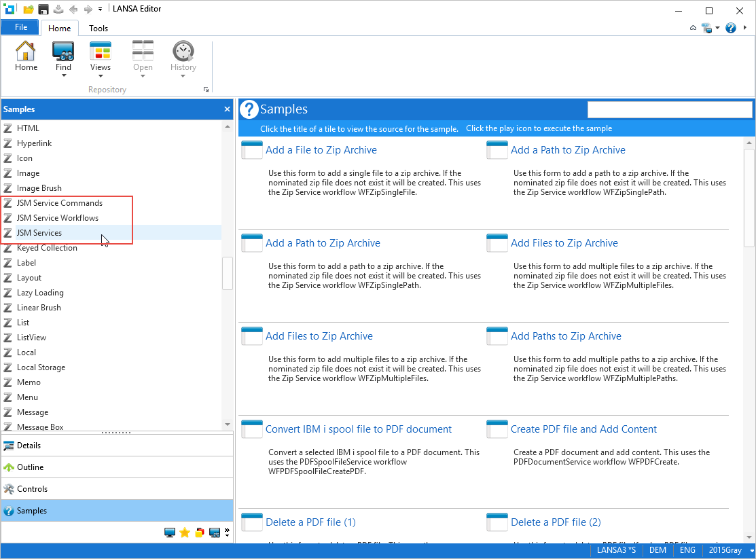
Task: Click the yellow star favorites icon
Action: click(185, 533)
